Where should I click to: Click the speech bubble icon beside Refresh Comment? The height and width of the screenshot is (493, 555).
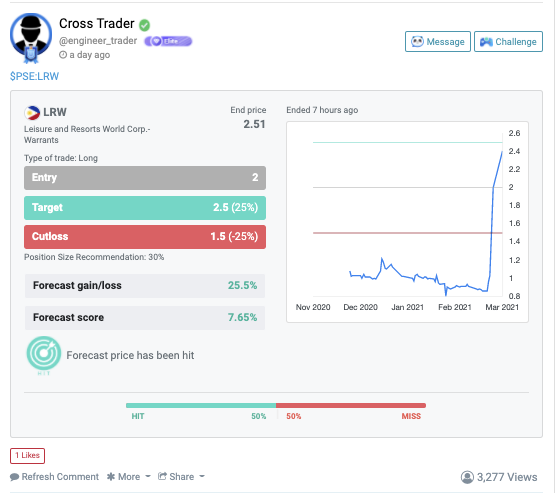(15, 477)
